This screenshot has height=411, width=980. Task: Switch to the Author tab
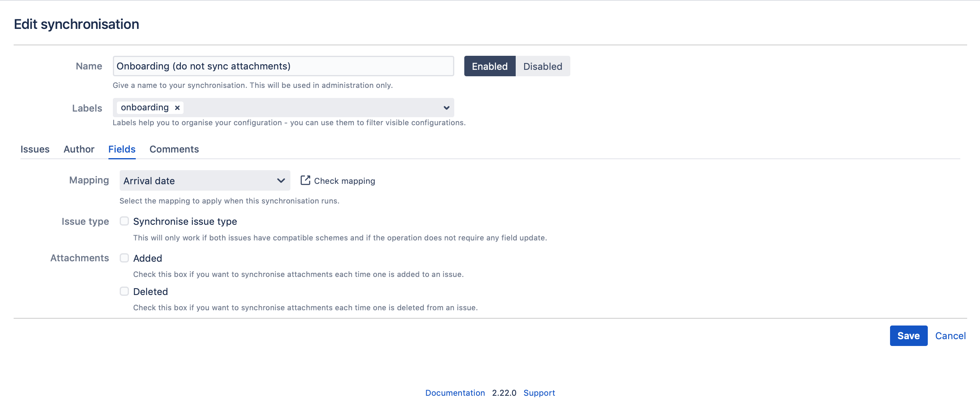(79, 149)
